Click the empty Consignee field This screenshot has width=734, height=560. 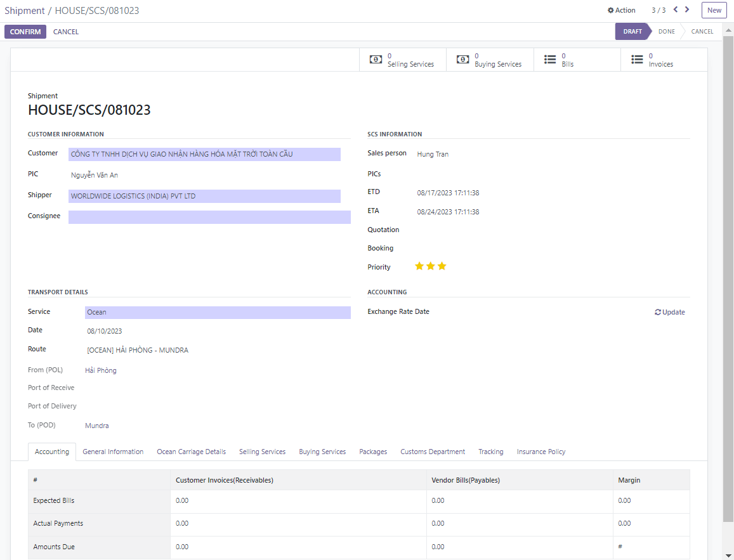click(x=209, y=217)
